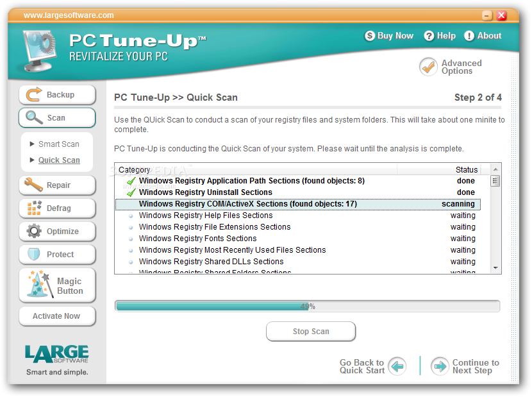Click the scrollbar thumb in category list
Viewport: 532px width, 397px height.
[x=495, y=181]
